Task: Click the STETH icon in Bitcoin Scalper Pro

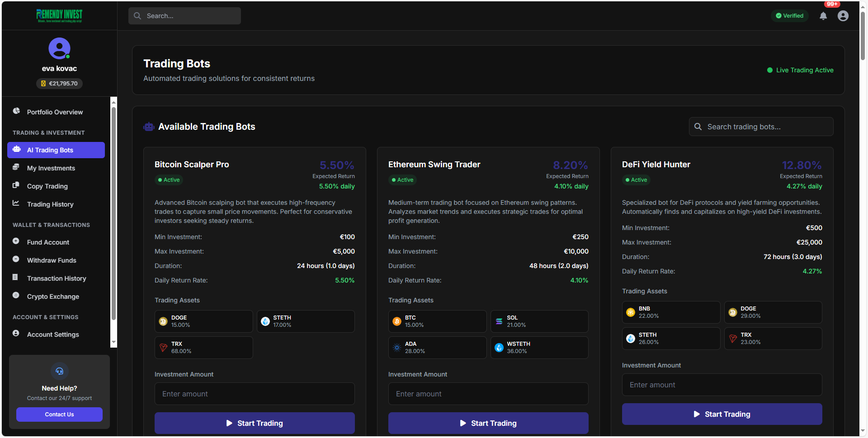Action: (x=265, y=321)
